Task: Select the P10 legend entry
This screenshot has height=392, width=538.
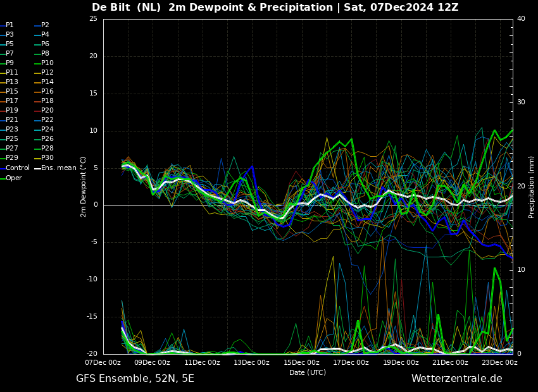Action: click(47, 63)
